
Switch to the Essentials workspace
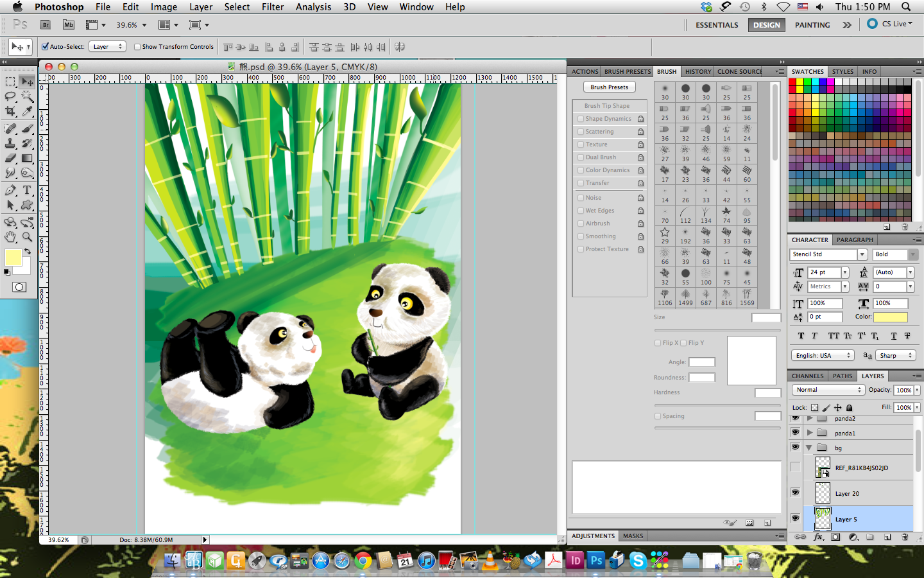tap(717, 25)
